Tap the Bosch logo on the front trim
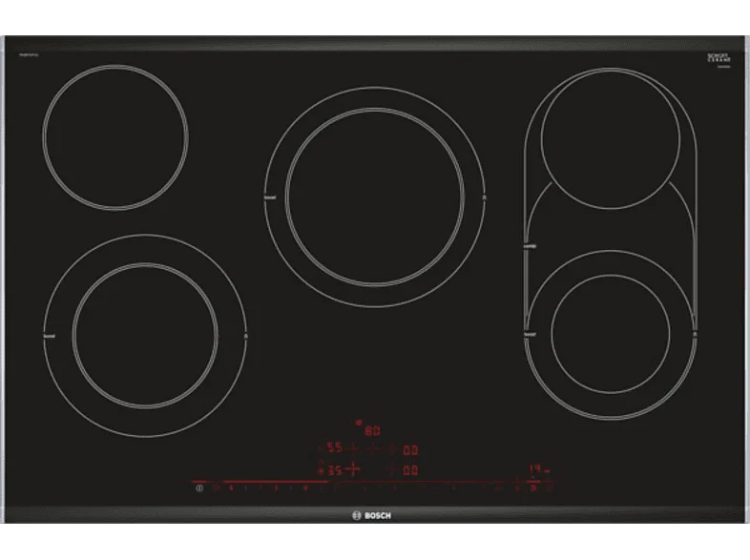Image resolution: width=750 pixels, height=560 pixels. coord(371,515)
